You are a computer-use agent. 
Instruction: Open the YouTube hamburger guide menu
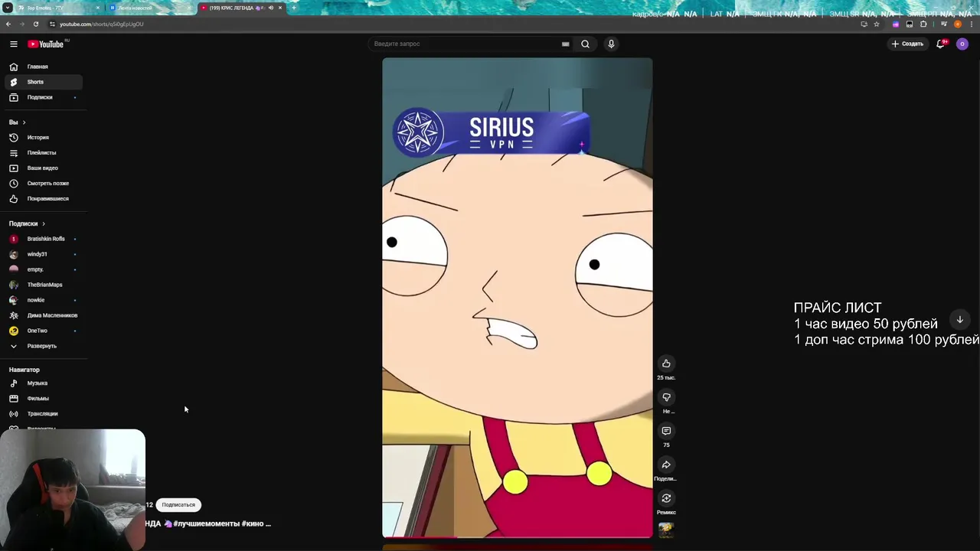(14, 44)
